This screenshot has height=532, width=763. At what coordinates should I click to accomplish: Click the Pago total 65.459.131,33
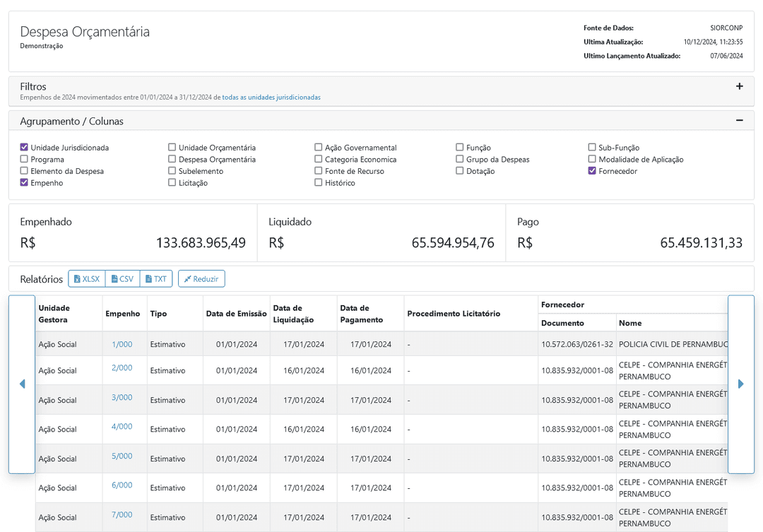(x=702, y=242)
